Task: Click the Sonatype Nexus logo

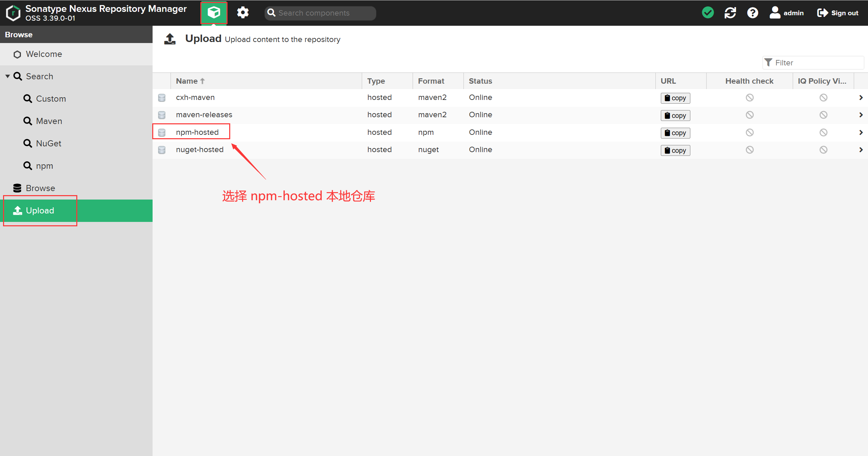Action: point(13,13)
